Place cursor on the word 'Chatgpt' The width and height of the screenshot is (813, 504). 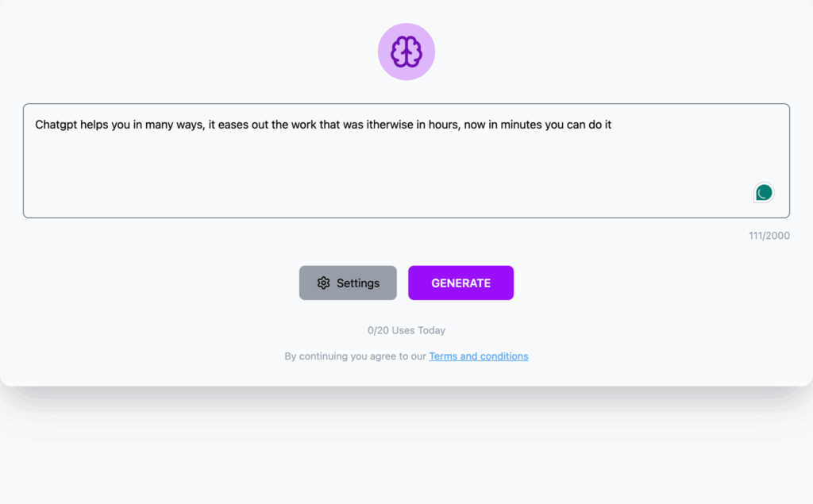[x=56, y=125]
